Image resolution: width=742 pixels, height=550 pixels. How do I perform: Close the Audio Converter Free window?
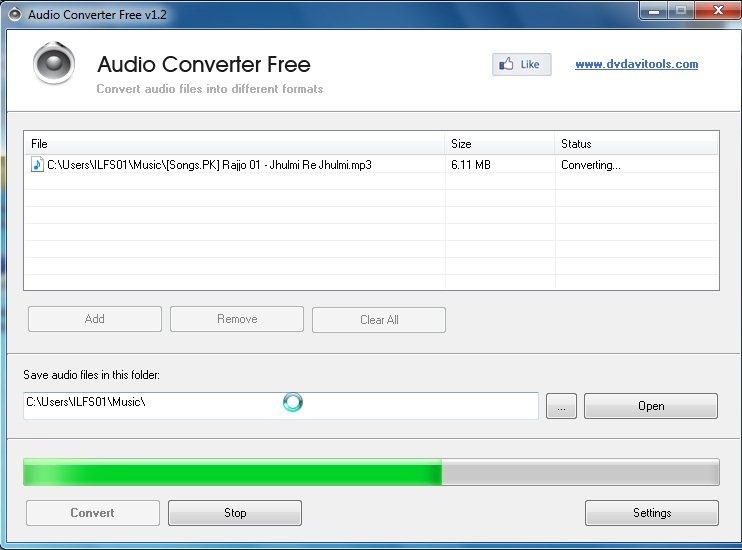(x=718, y=10)
